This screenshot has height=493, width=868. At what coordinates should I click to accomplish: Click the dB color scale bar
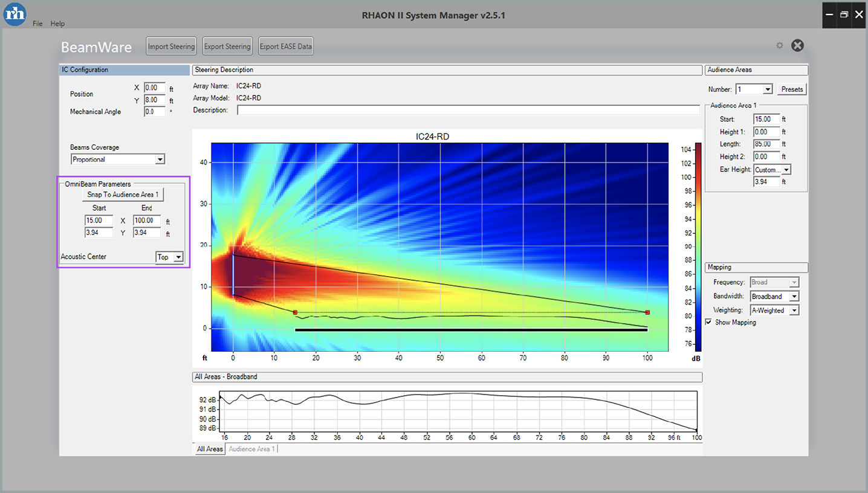pos(698,246)
